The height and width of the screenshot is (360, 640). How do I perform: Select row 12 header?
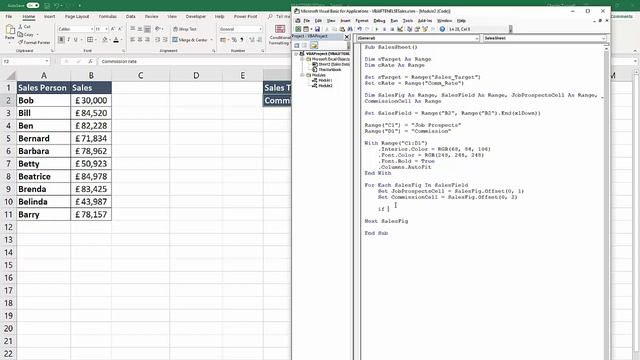click(x=8, y=227)
